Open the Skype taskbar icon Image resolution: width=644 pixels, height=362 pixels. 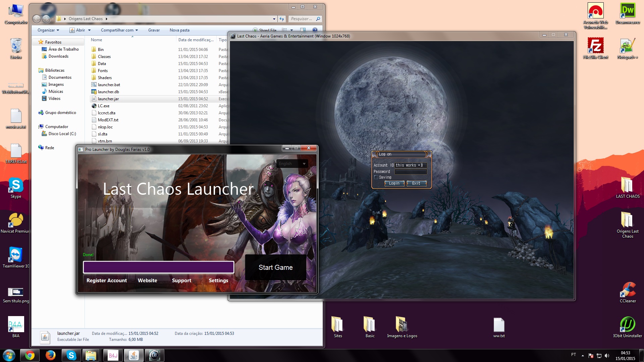tap(71, 355)
